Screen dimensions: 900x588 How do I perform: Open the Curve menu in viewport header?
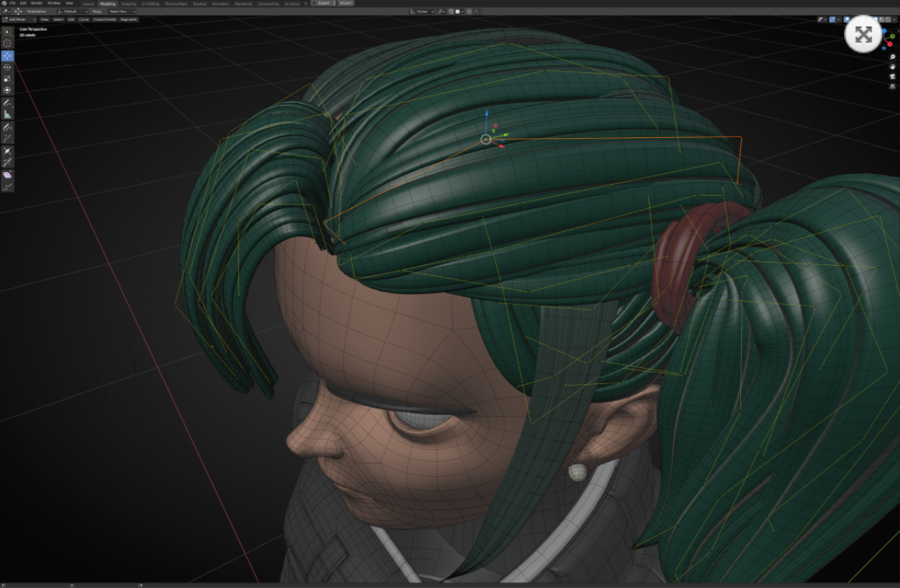pos(84,19)
